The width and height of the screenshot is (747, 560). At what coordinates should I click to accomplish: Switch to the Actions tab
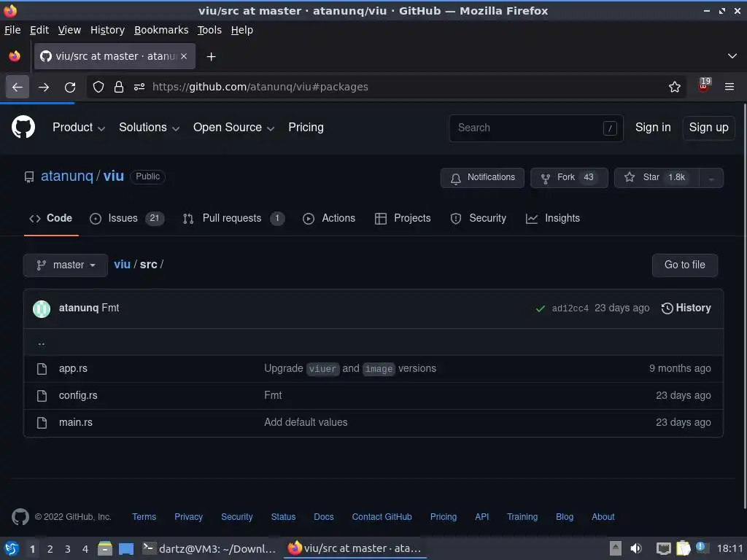(x=329, y=219)
